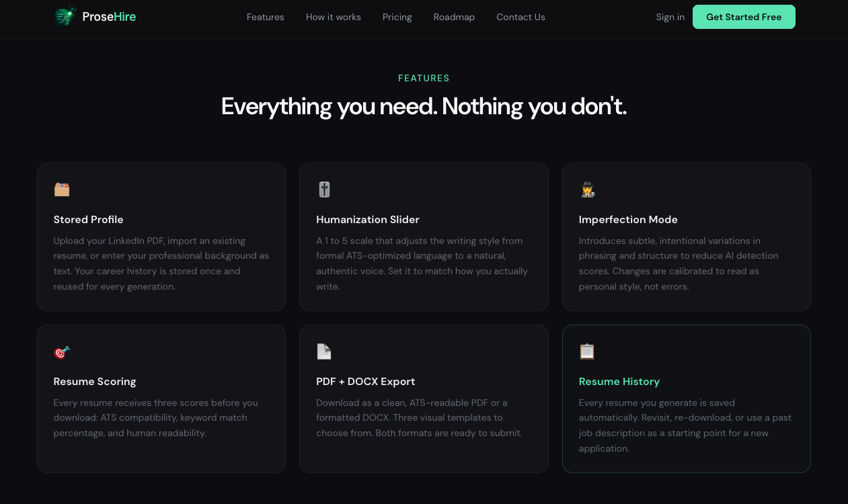Click the Imperfection Mode detective icon
This screenshot has width=848, height=504.
click(x=587, y=190)
